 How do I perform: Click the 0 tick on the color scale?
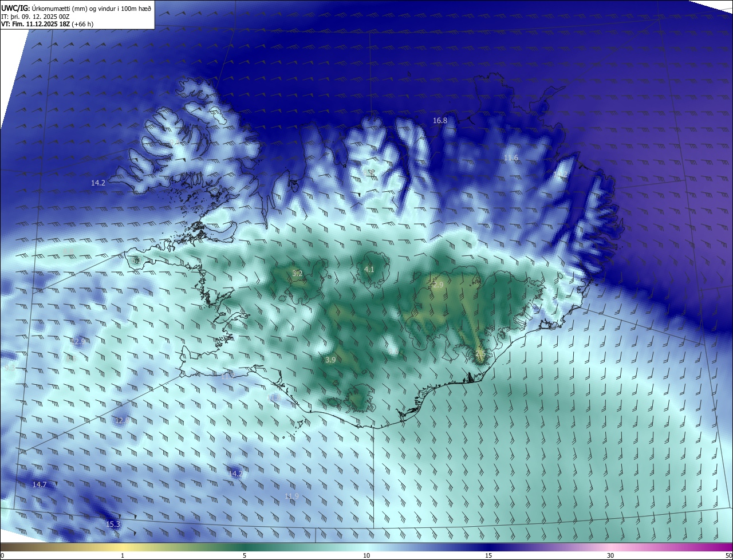click(2, 555)
